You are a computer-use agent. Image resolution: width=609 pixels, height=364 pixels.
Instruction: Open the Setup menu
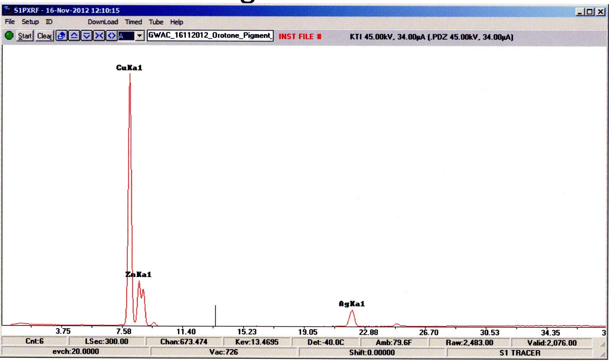click(x=30, y=22)
